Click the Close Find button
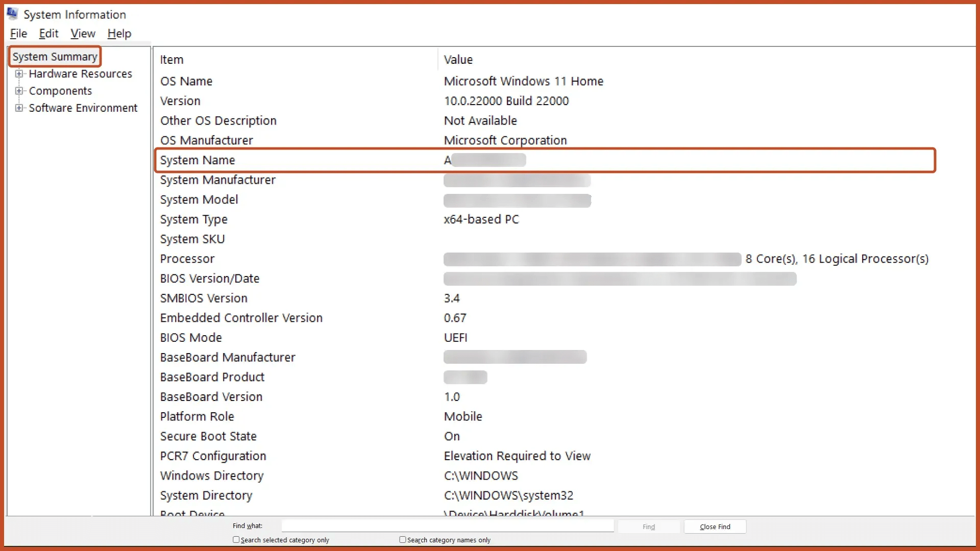Viewport: 980px width, 551px height. (x=715, y=527)
